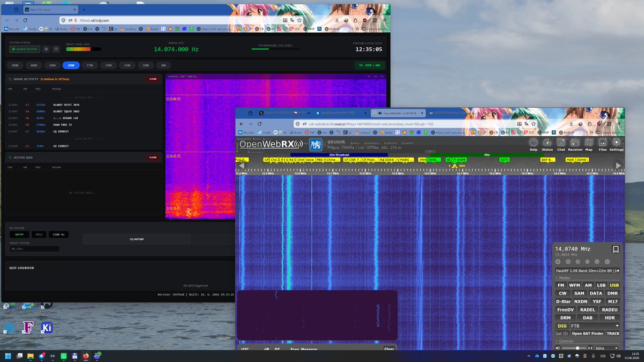Open the gear settings in FT8 System Status
Screen dimensions: 644x362
[x=47, y=49]
